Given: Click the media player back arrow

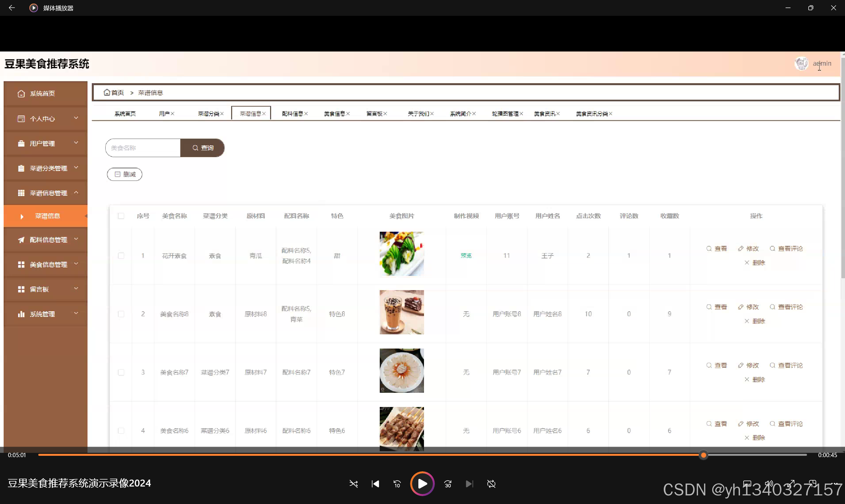Looking at the screenshot, I should (x=12, y=8).
